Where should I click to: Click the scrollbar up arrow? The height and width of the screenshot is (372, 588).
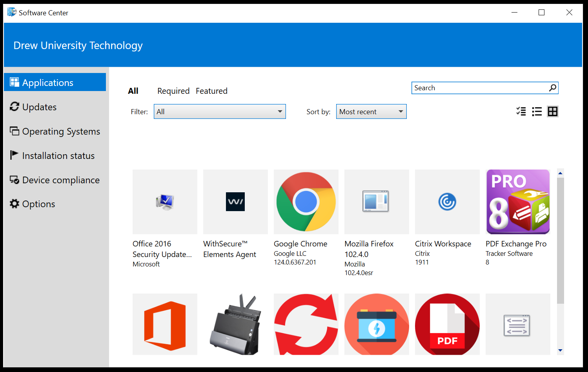click(560, 173)
